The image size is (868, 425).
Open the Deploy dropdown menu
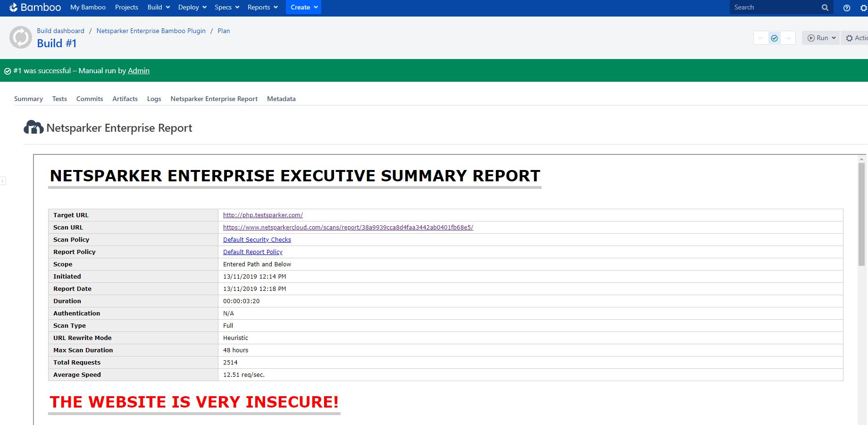pyautogui.click(x=192, y=7)
